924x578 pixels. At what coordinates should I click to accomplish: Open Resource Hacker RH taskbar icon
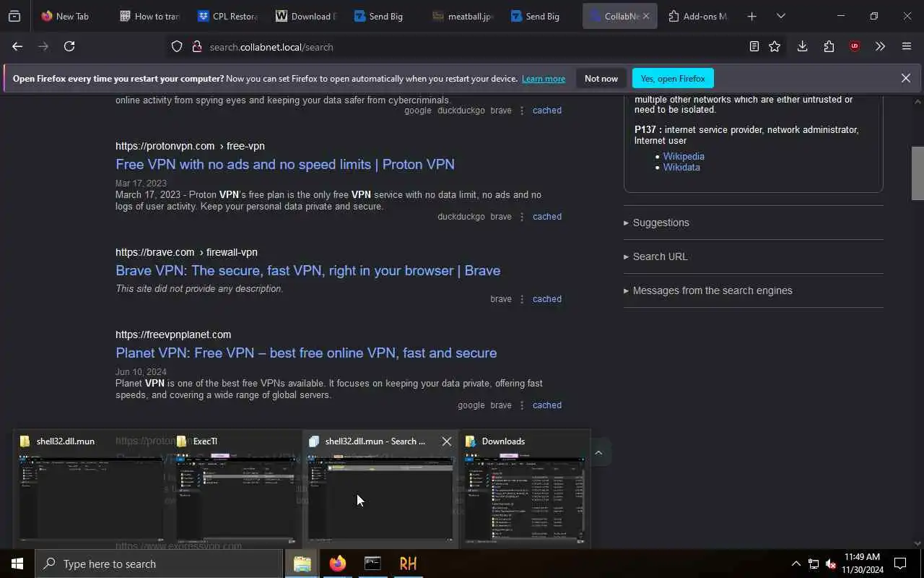tap(408, 564)
